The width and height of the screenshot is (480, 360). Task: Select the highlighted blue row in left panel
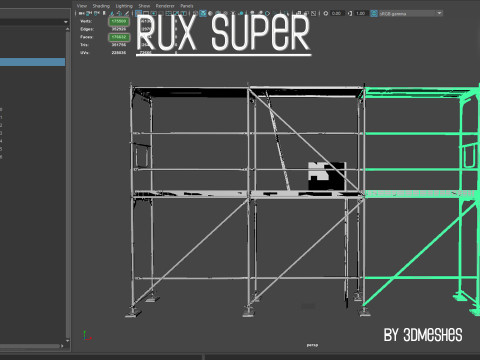[32, 62]
